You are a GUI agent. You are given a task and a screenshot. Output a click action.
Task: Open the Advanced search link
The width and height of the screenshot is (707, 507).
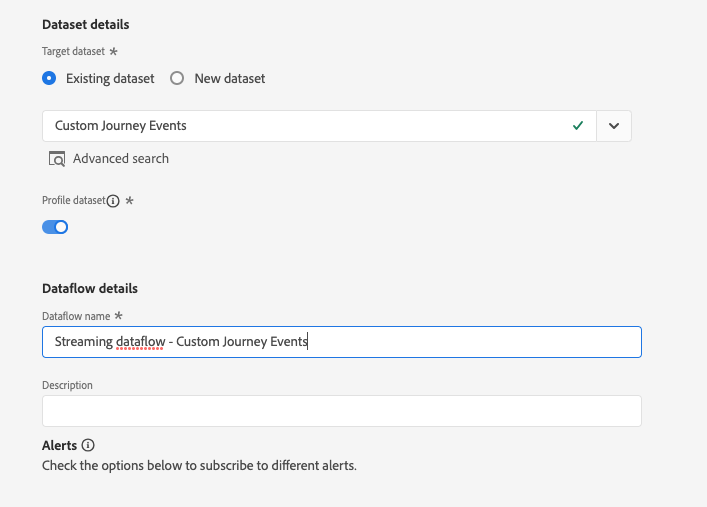point(121,159)
